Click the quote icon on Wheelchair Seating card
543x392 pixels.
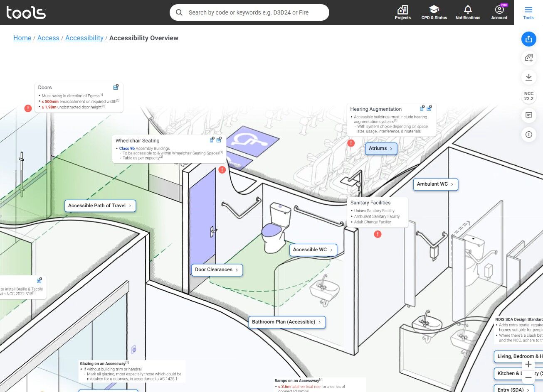219,140
